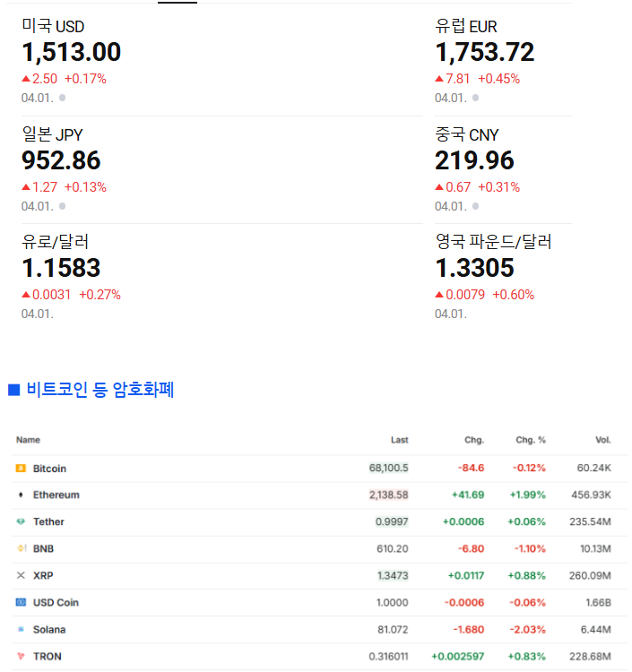
Task: Click the Bitcoin coin icon
Action: [x=21, y=469]
